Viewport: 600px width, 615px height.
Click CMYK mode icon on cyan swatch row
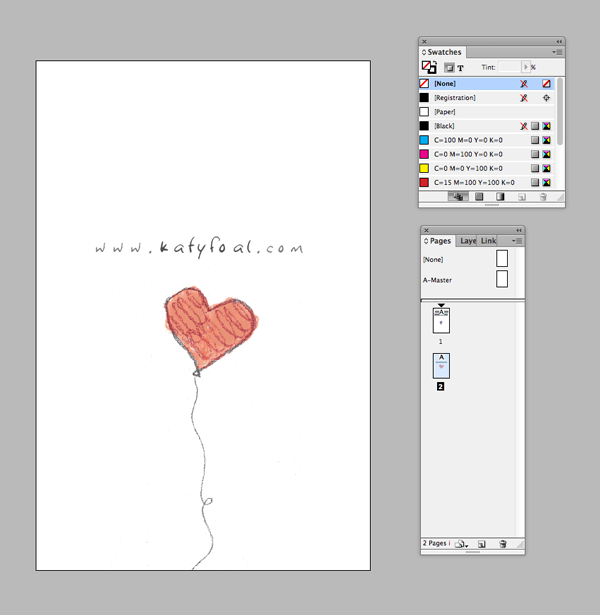pyautogui.click(x=546, y=140)
